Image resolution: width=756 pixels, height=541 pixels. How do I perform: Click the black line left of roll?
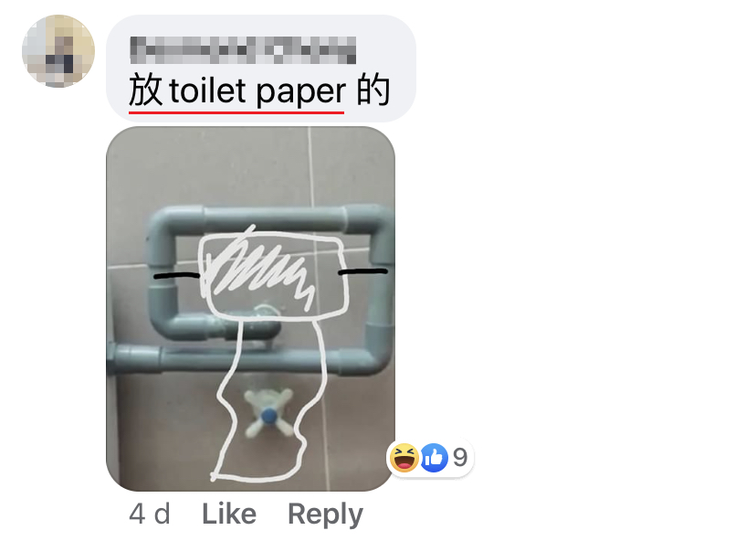pos(176,276)
